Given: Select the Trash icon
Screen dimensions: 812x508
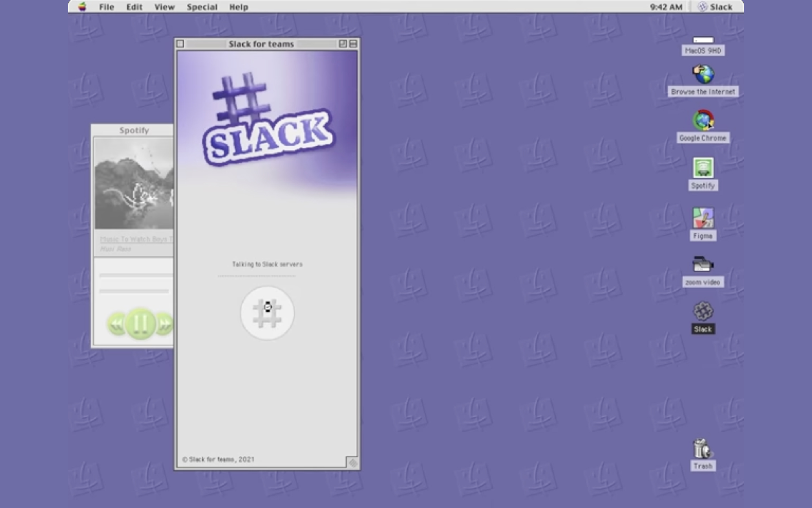Looking at the screenshot, I should 703,448.
